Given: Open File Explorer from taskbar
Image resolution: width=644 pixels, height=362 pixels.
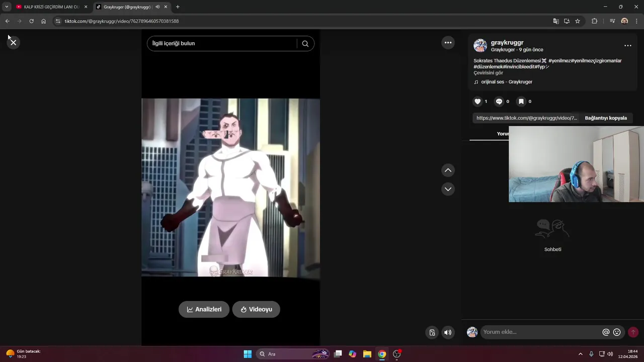Looking at the screenshot, I should coord(367,354).
